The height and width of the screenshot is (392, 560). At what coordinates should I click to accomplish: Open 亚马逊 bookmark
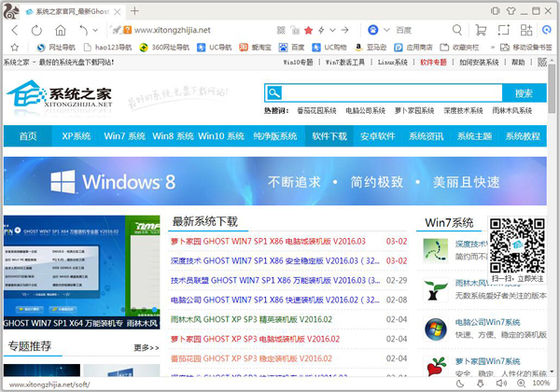(371, 47)
